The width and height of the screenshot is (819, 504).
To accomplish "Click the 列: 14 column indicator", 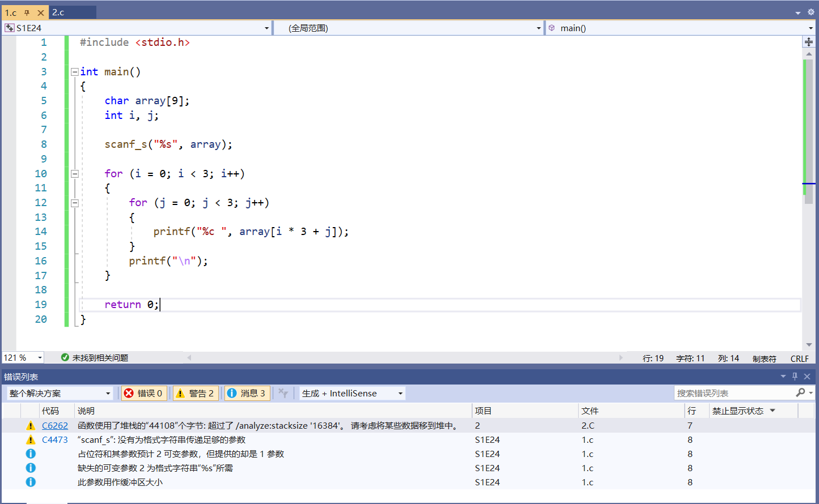I will (728, 358).
